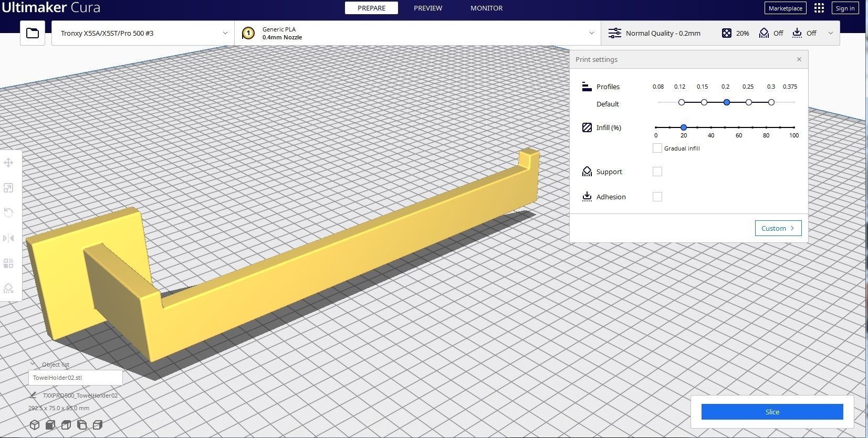868x438 pixels.
Task: Click the Support icon in Print settings
Action: click(587, 172)
